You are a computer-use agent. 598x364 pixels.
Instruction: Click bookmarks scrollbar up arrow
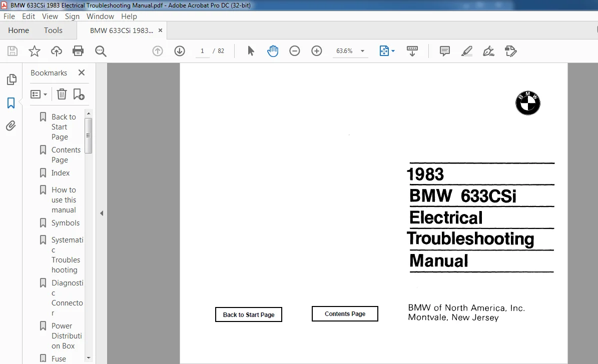(x=89, y=113)
